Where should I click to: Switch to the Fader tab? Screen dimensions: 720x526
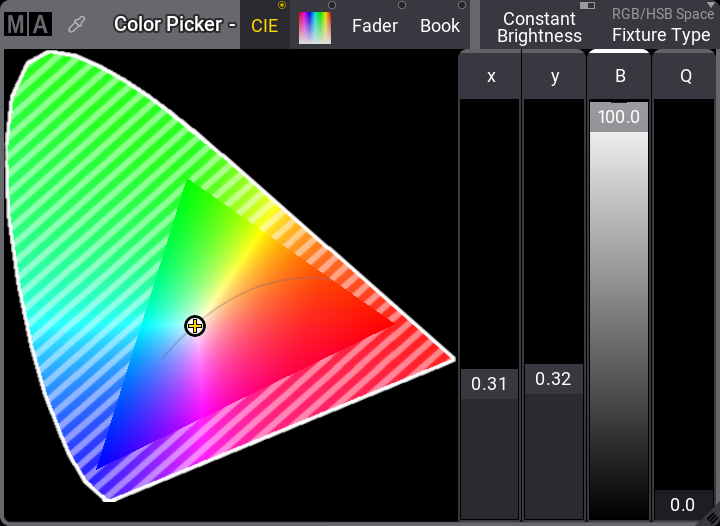pyautogui.click(x=375, y=26)
